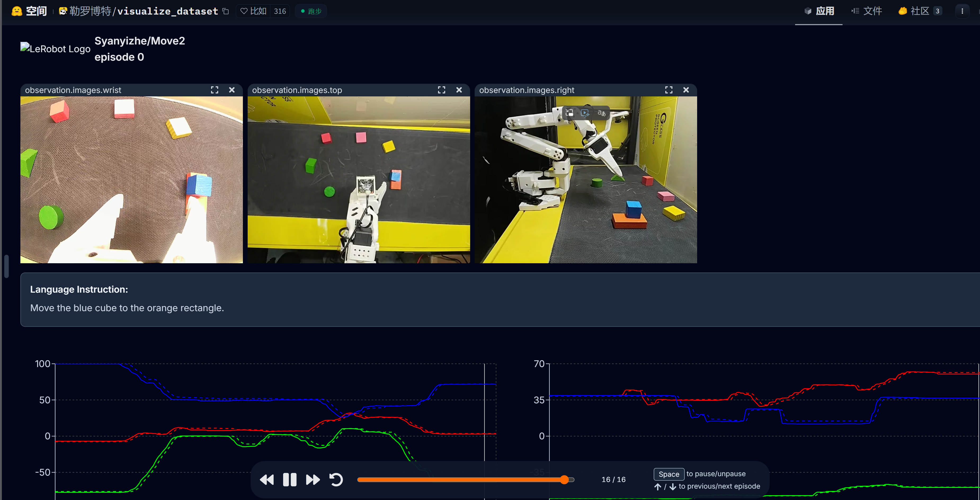
Task: Click the enhance video icon overlay
Action: click(x=585, y=113)
